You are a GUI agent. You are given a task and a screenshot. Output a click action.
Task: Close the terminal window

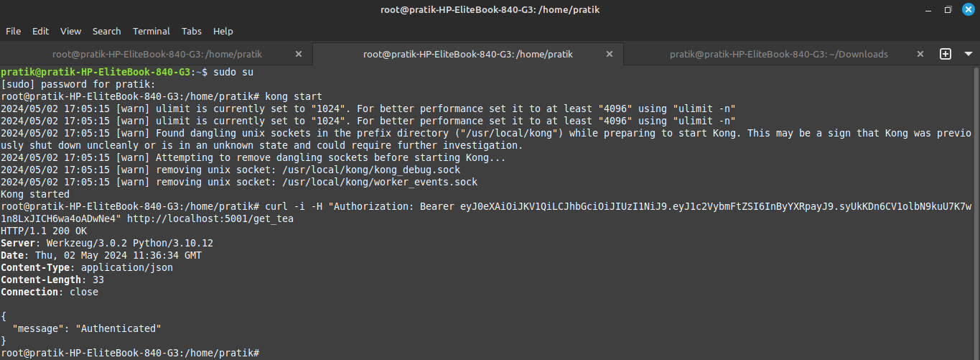pyautogui.click(x=968, y=9)
